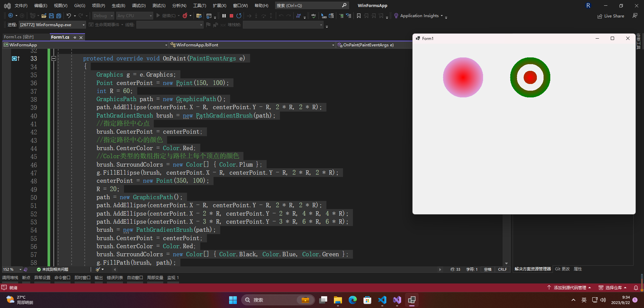Open the Debug configuration dropdown
This screenshot has height=308, width=644.
(103, 16)
